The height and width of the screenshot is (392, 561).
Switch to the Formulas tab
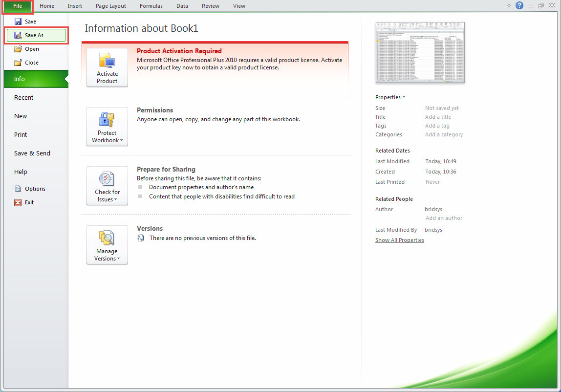coord(151,6)
